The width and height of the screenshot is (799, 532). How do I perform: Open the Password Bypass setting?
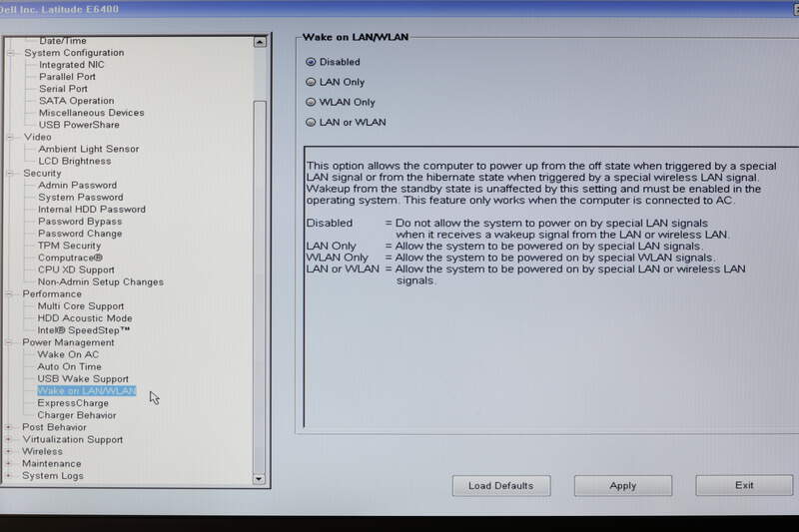click(80, 222)
